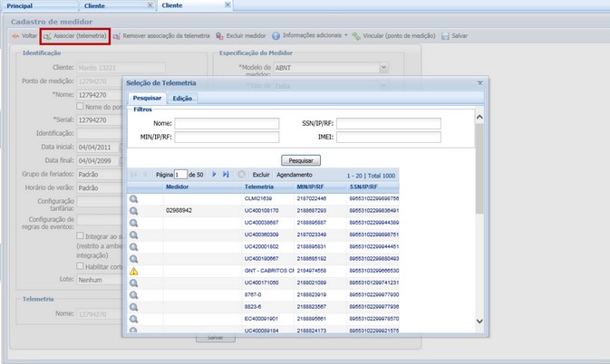
Task: Click magnifier icon for UC400108170 row
Action: coord(133,210)
